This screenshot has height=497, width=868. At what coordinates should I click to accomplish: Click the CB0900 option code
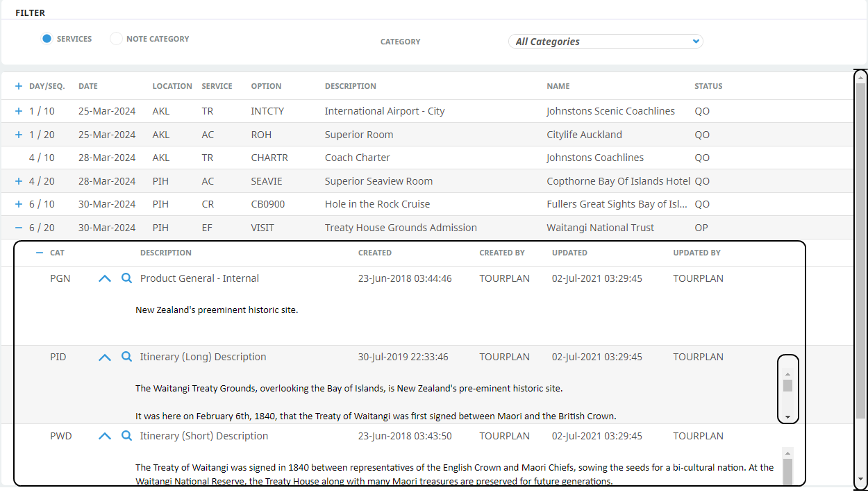click(268, 204)
